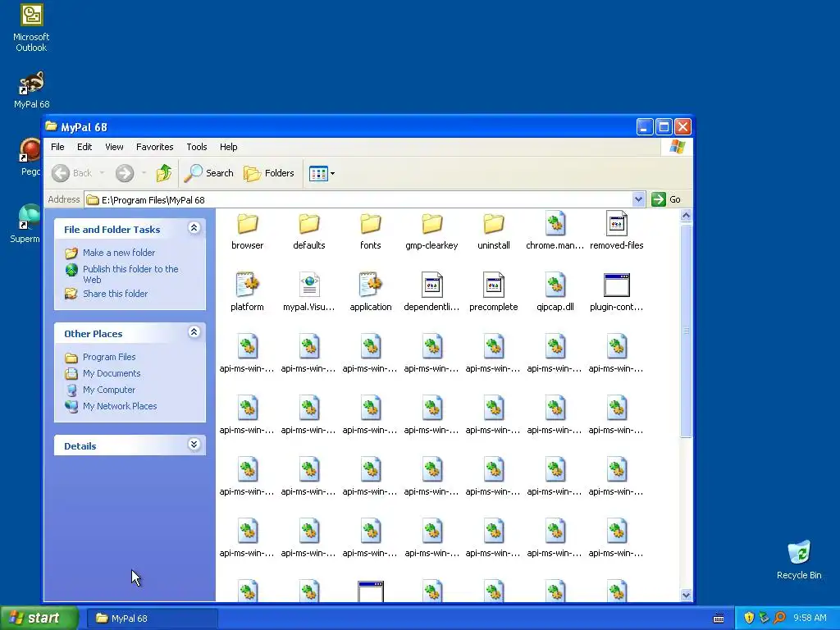Open the Views dropdown button

pyautogui.click(x=322, y=173)
